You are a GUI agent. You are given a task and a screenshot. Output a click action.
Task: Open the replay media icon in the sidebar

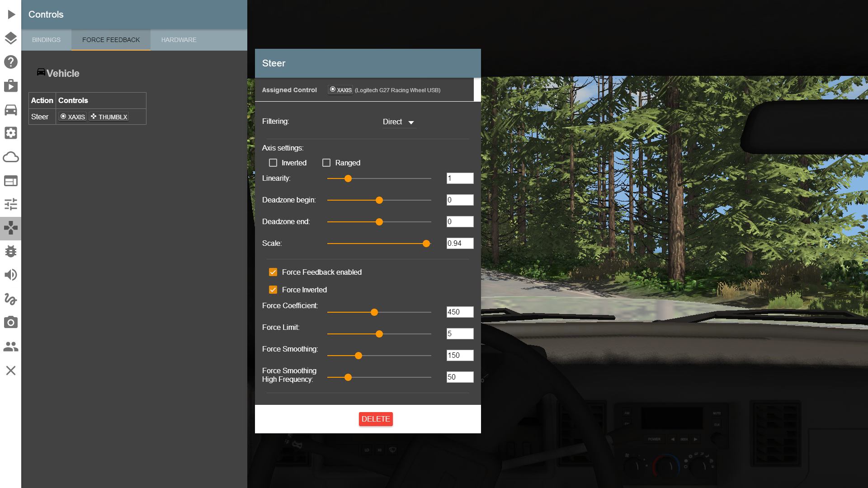point(11,85)
